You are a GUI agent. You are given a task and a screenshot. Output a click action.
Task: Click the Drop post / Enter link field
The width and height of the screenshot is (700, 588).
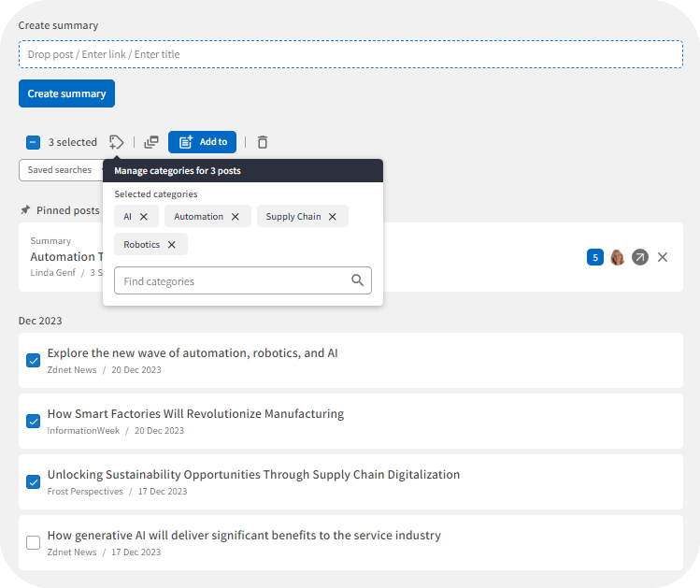(x=350, y=54)
